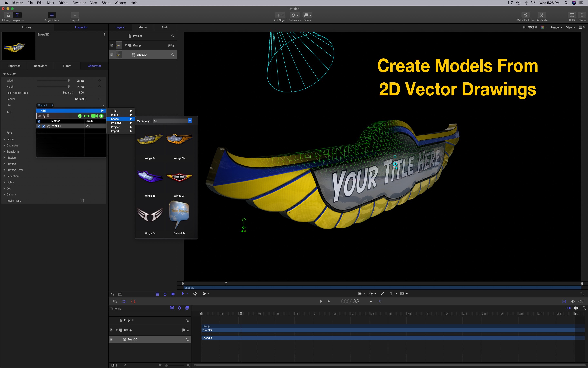This screenshot has width=588, height=368.
Task: Click the Play button
Action: (x=329, y=301)
